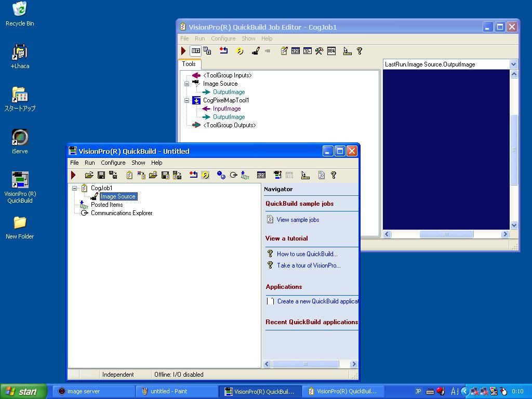Save the current QuickBuild application with disk icon
The width and height of the screenshot is (532, 399).
pos(101,175)
